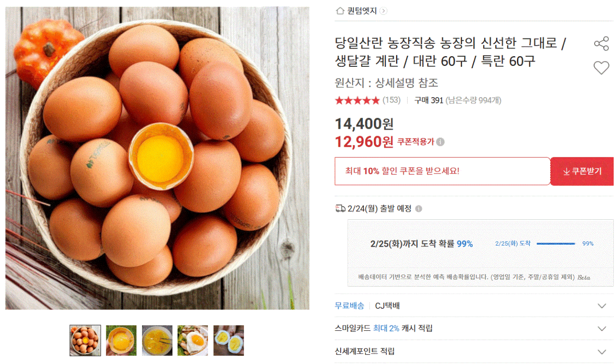Expand the 무료배송 CJ택배 section
This screenshot has width=616, height=364.
(x=602, y=306)
